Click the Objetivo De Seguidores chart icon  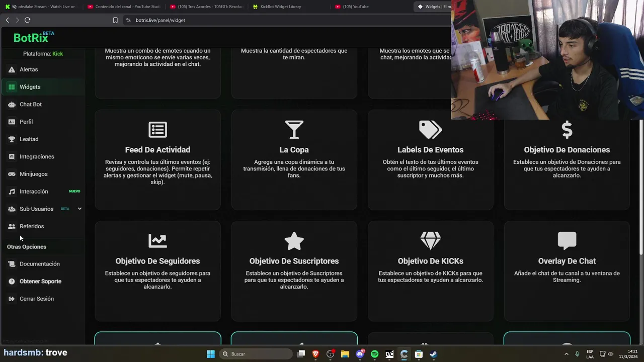[157, 241]
